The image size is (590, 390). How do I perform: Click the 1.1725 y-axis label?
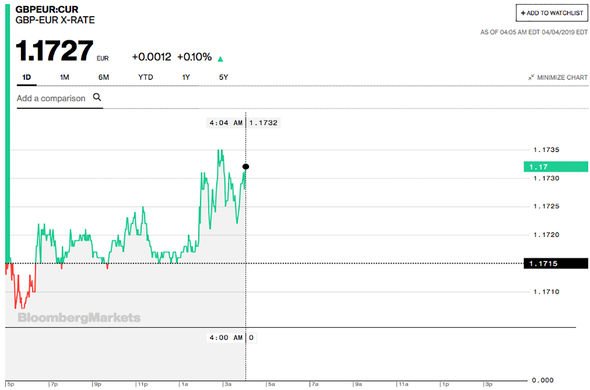(546, 206)
